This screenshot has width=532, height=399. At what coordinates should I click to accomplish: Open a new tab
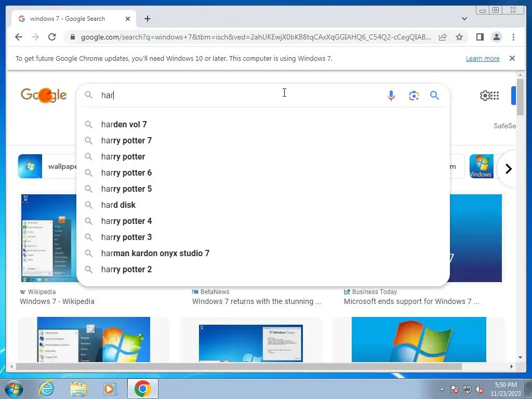click(147, 19)
